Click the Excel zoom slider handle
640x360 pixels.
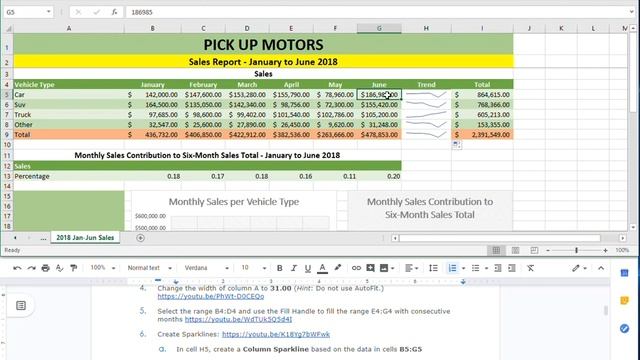click(576, 250)
